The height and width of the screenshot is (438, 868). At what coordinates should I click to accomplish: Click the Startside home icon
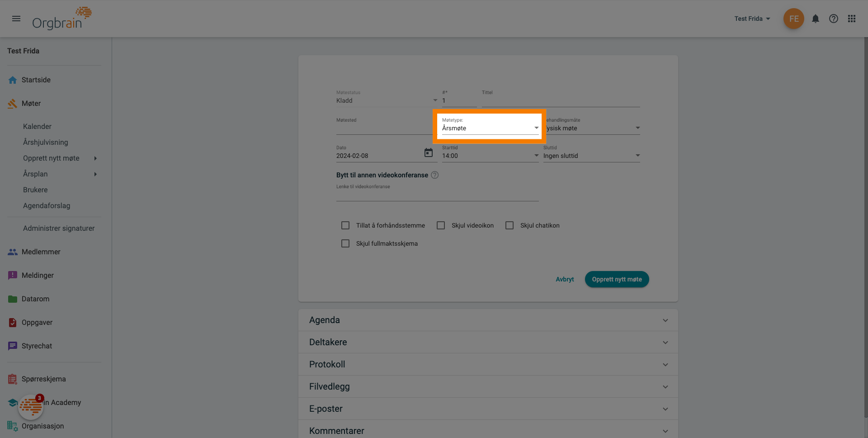[x=13, y=80]
